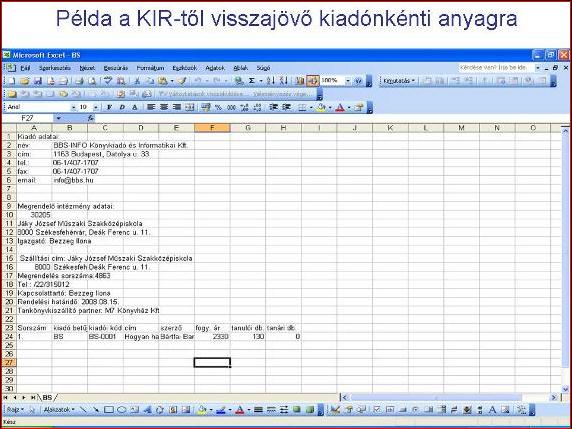Screen dimensions: 572x429
Task: Open the Font name dropdown showing Arial
Action: pyautogui.click(x=73, y=107)
